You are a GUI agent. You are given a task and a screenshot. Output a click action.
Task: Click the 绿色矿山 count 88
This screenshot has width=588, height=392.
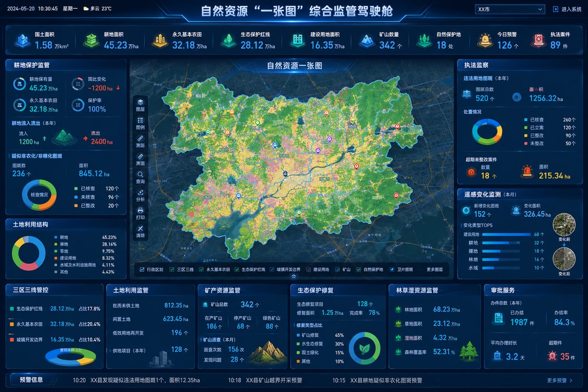click(270, 326)
